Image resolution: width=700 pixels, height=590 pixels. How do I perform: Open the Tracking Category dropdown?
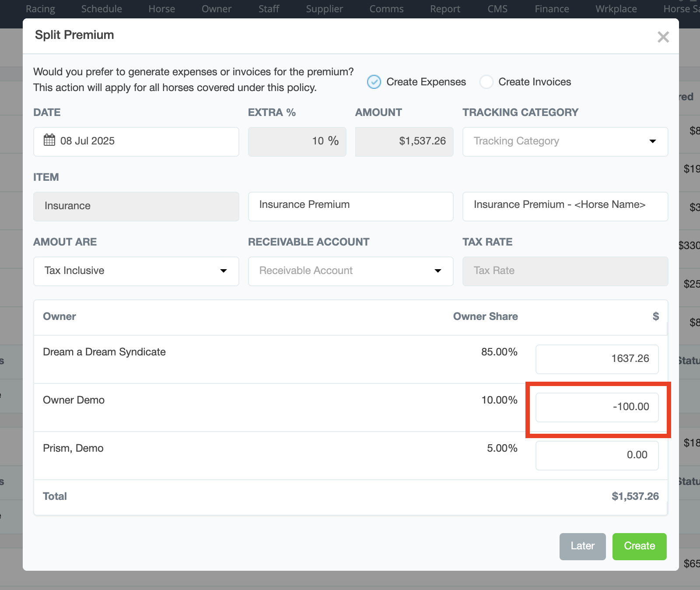[565, 141]
